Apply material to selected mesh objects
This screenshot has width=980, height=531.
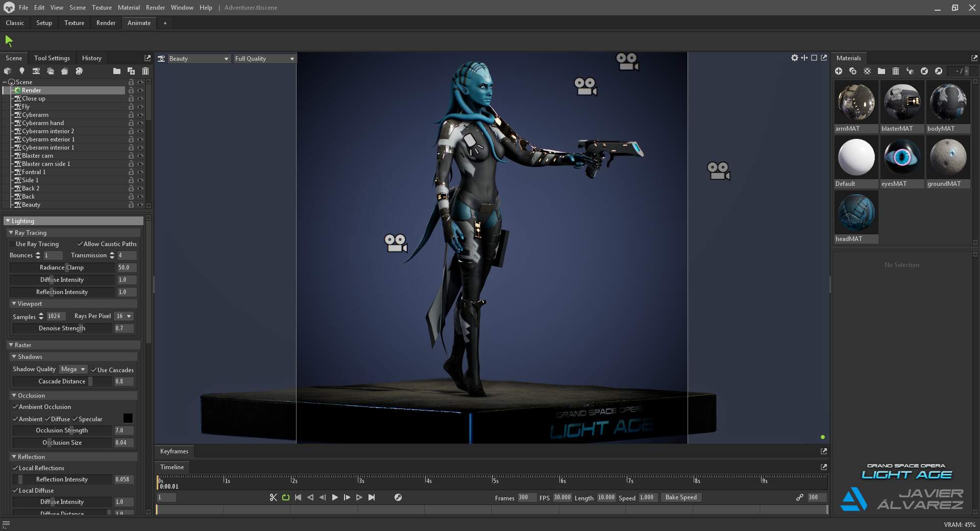tap(910, 71)
